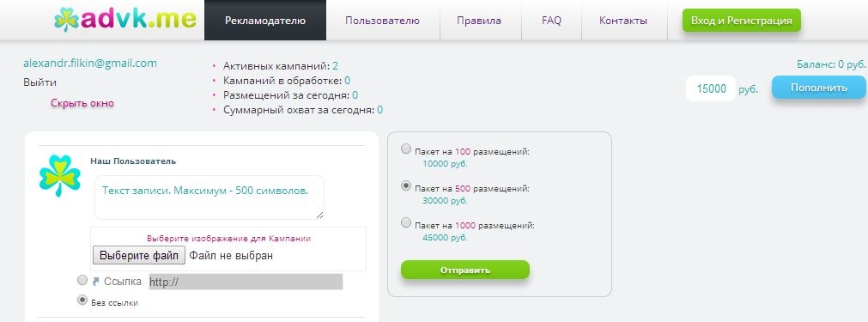Open the Рекламодателю tab
Viewport: 868px width, 322px height.
click(265, 21)
